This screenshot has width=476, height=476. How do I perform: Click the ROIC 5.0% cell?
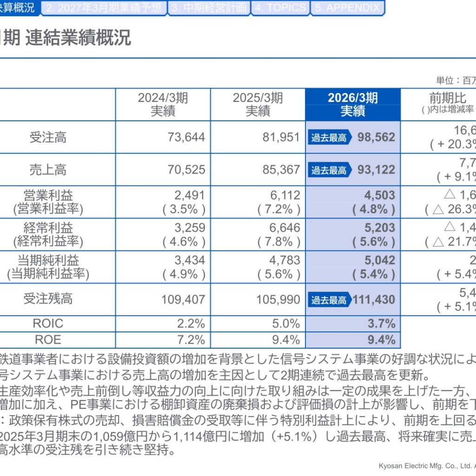286,324
